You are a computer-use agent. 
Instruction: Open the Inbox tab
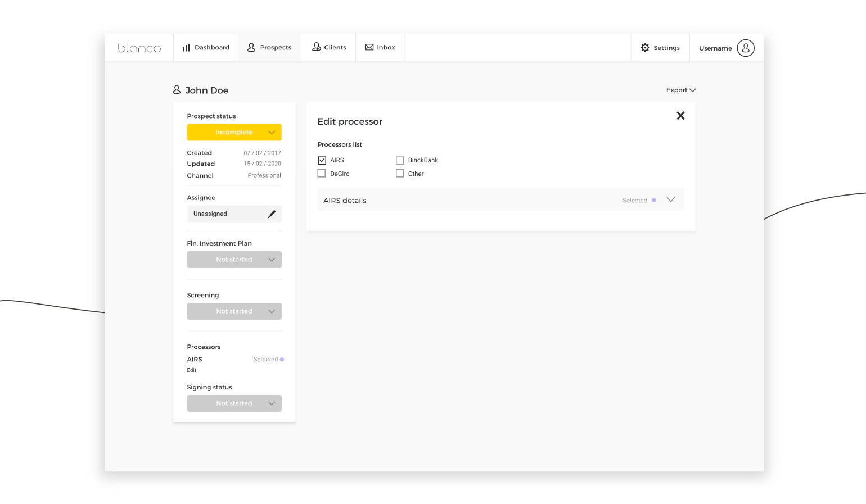(380, 47)
